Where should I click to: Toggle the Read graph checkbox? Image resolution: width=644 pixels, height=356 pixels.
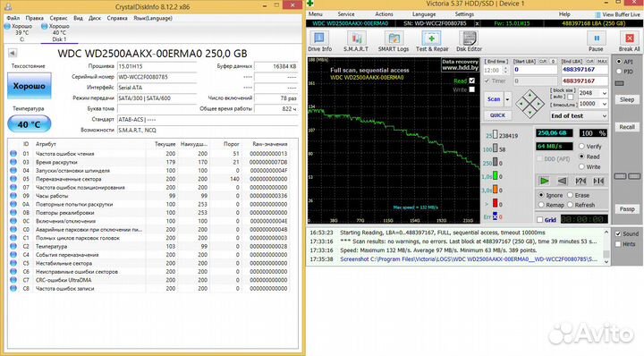pyautogui.click(x=472, y=81)
